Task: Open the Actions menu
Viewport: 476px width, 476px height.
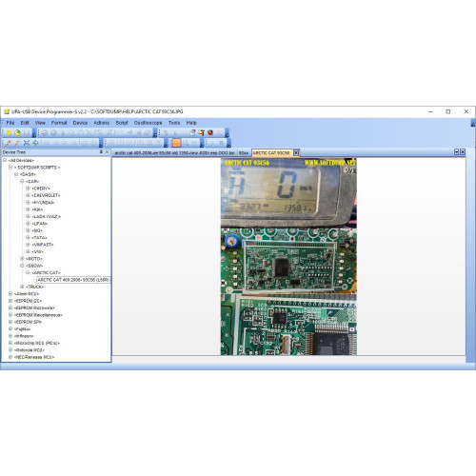Action: tap(101, 123)
